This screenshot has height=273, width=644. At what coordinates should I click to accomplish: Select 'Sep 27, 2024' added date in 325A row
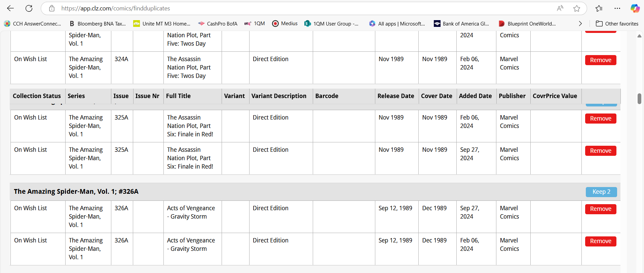coord(470,154)
